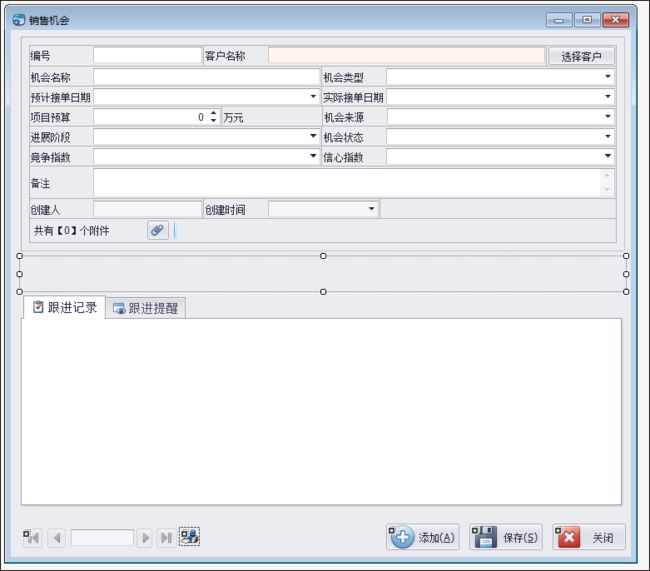
Task: Click the 选择客户 button
Action: 581,56
